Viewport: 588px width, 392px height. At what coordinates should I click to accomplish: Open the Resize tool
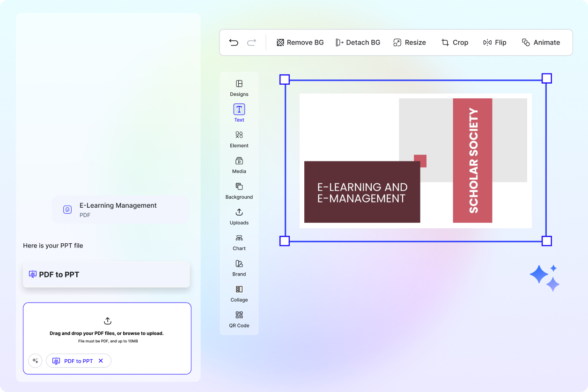(410, 42)
